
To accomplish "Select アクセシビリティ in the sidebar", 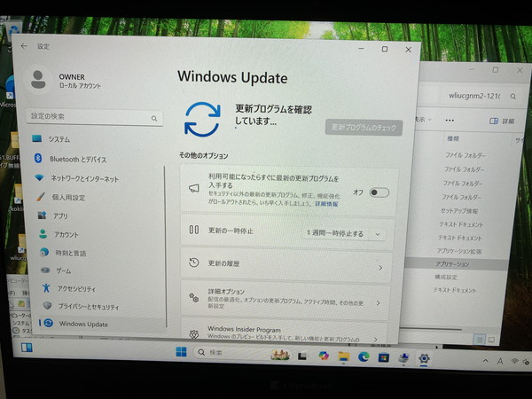I will tap(75, 288).
